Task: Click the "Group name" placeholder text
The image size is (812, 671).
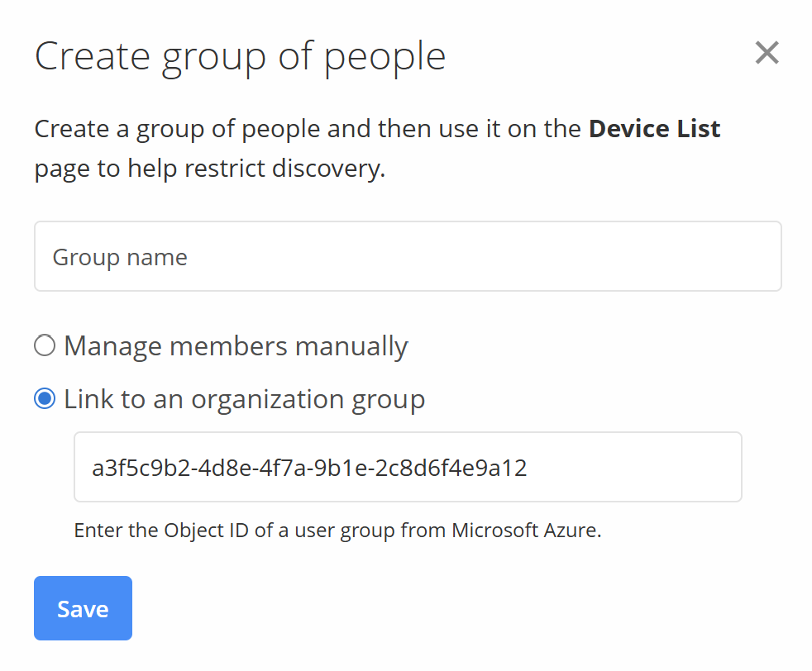Action: point(120,257)
